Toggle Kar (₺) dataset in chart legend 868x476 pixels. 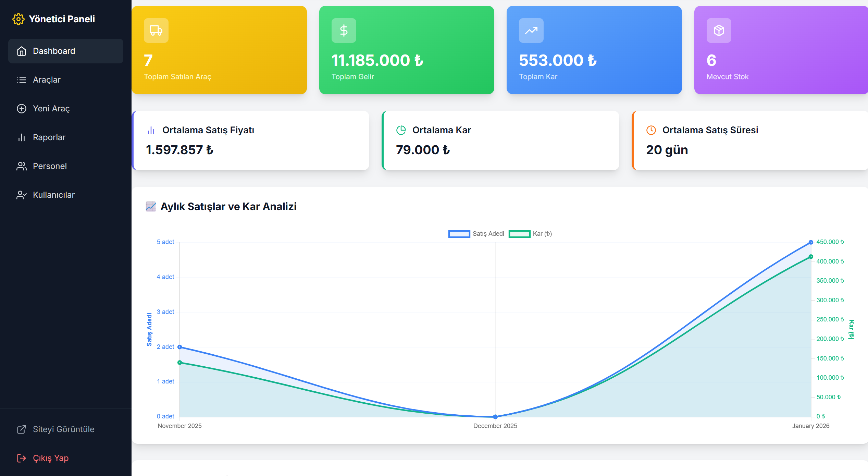pyautogui.click(x=530, y=234)
